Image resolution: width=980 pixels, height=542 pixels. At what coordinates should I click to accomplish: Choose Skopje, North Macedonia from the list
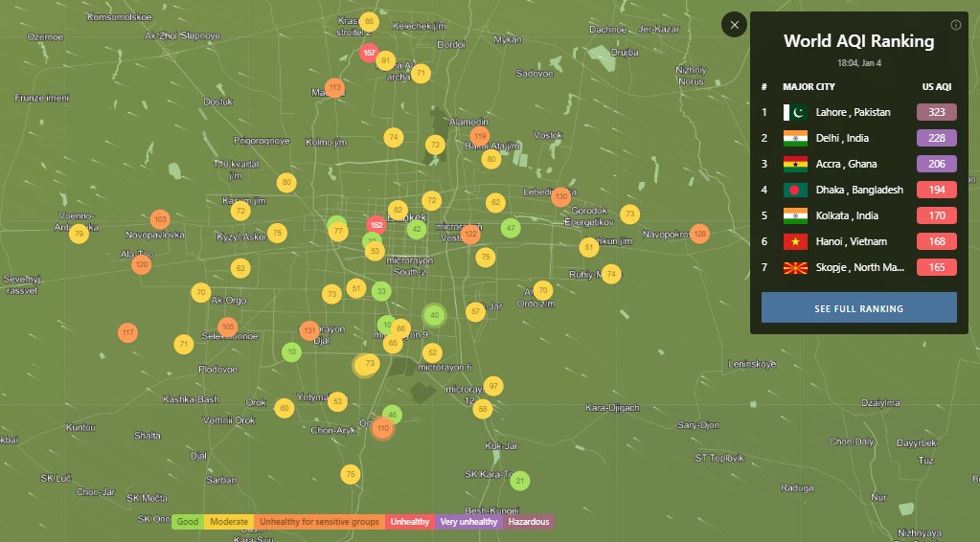(x=859, y=267)
